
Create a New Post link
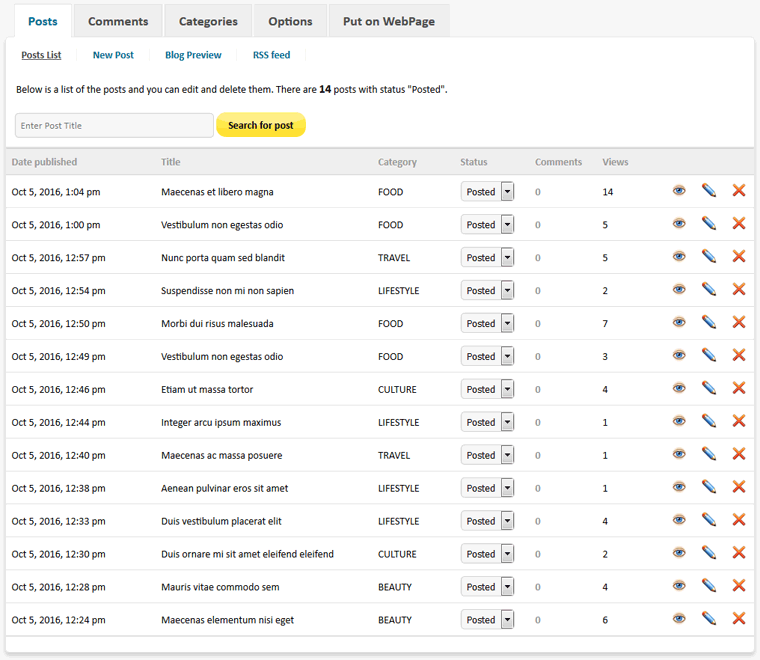coord(113,55)
